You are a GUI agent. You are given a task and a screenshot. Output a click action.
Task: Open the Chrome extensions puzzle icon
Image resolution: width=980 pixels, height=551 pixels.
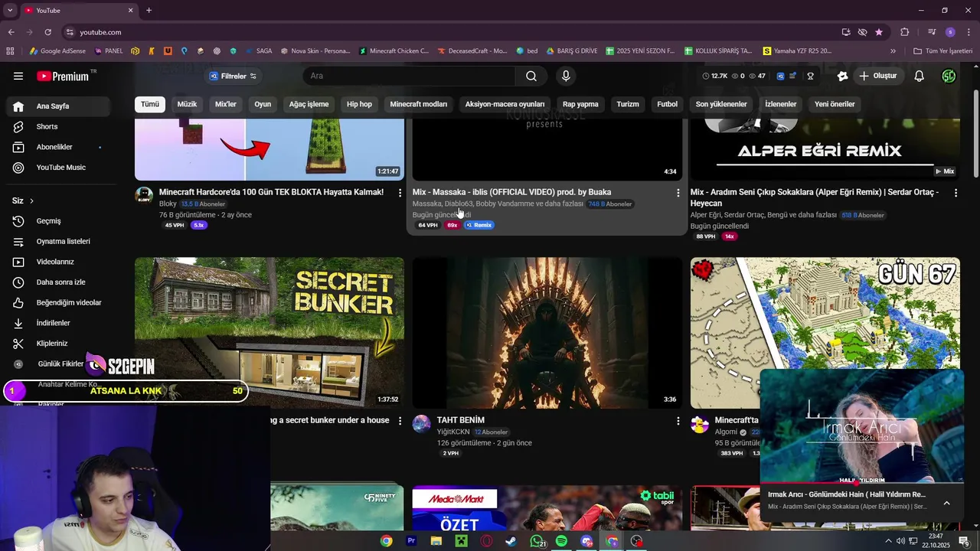[905, 32]
